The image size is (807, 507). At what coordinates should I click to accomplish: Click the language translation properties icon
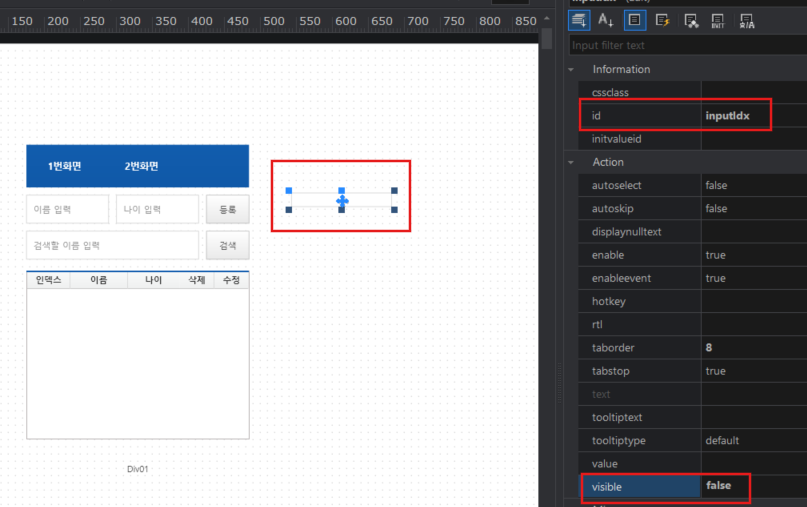tap(747, 21)
